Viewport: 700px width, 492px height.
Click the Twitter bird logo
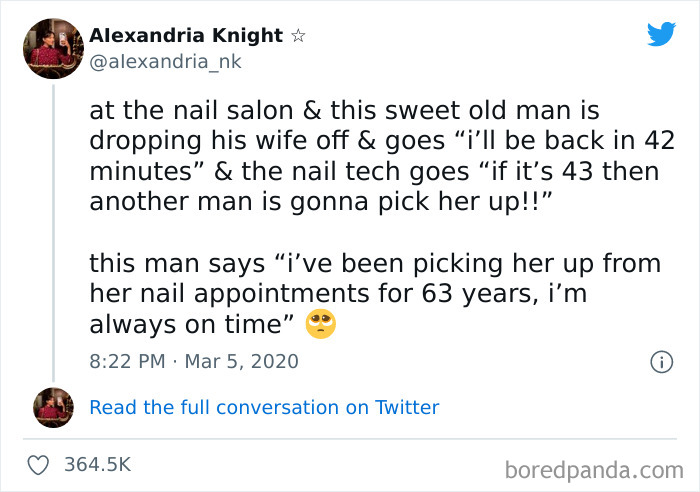click(x=661, y=35)
